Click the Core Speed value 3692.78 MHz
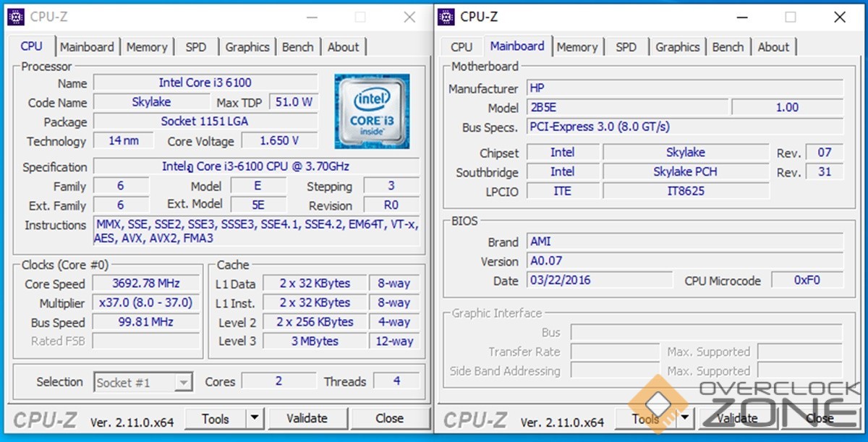 point(146,283)
